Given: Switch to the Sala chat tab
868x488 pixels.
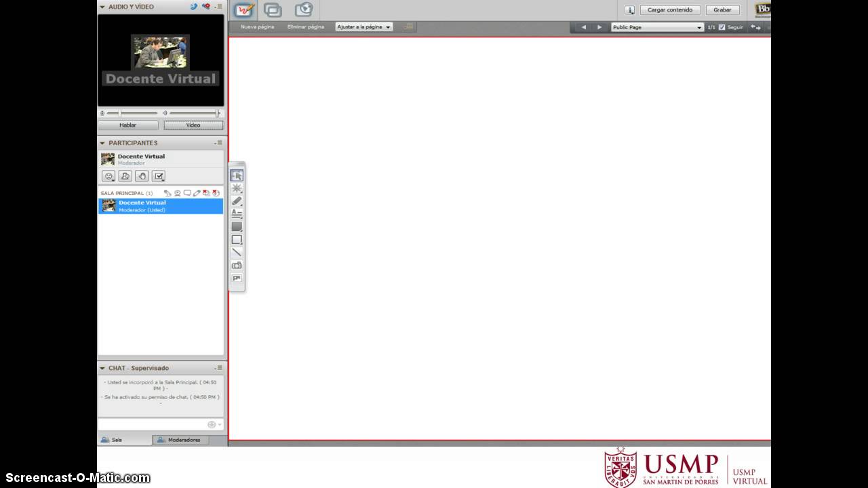Looking at the screenshot, I should (x=125, y=440).
